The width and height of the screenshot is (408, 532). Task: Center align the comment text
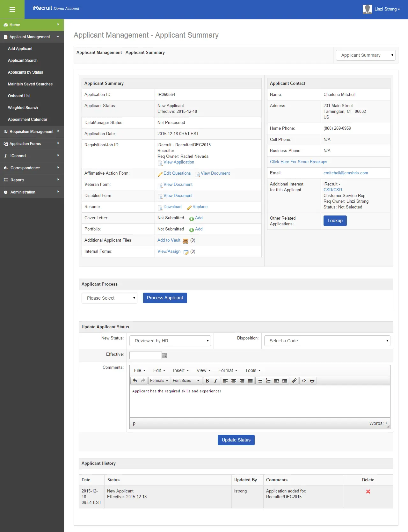(234, 381)
